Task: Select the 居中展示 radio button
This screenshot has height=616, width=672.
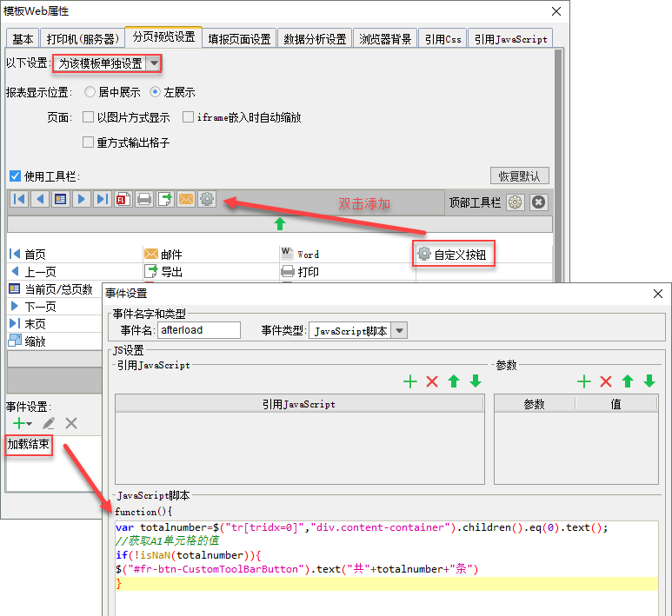Action: pyautogui.click(x=90, y=92)
